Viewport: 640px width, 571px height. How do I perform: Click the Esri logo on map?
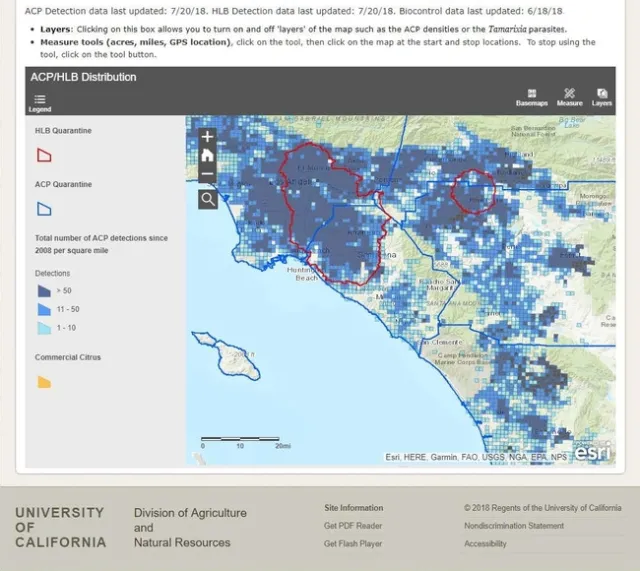(x=593, y=451)
